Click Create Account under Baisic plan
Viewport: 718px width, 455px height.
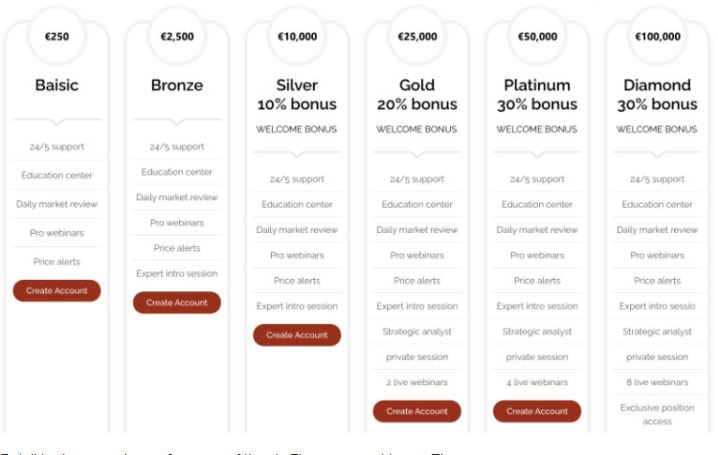click(x=57, y=291)
